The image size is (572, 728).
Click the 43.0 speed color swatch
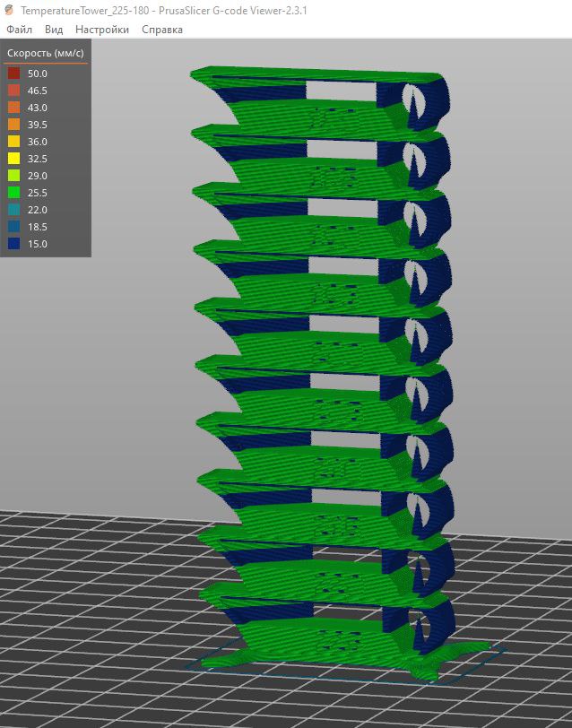click(14, 108)
